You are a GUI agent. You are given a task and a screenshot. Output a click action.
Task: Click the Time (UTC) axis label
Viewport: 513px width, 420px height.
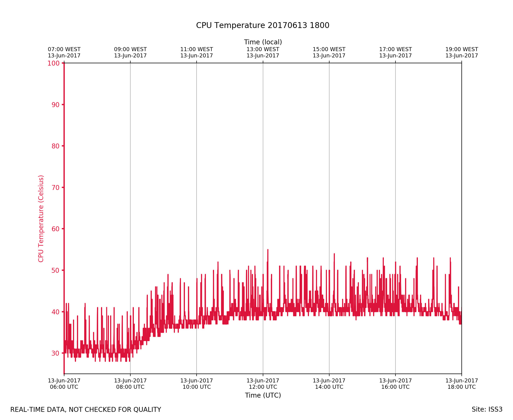click(263, 395)
